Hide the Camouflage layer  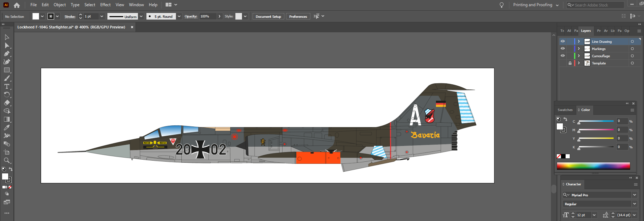(x=563, y=56)
